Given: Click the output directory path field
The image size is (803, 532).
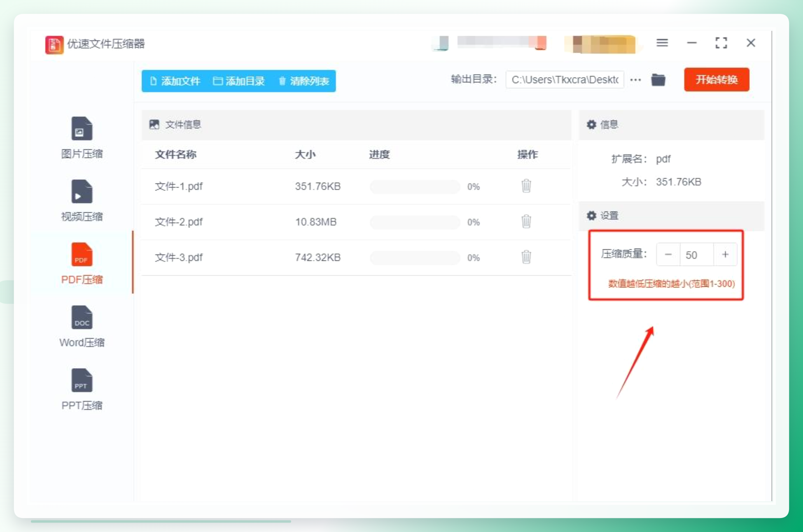Looking at the screenshot, I should pos(565,80).
